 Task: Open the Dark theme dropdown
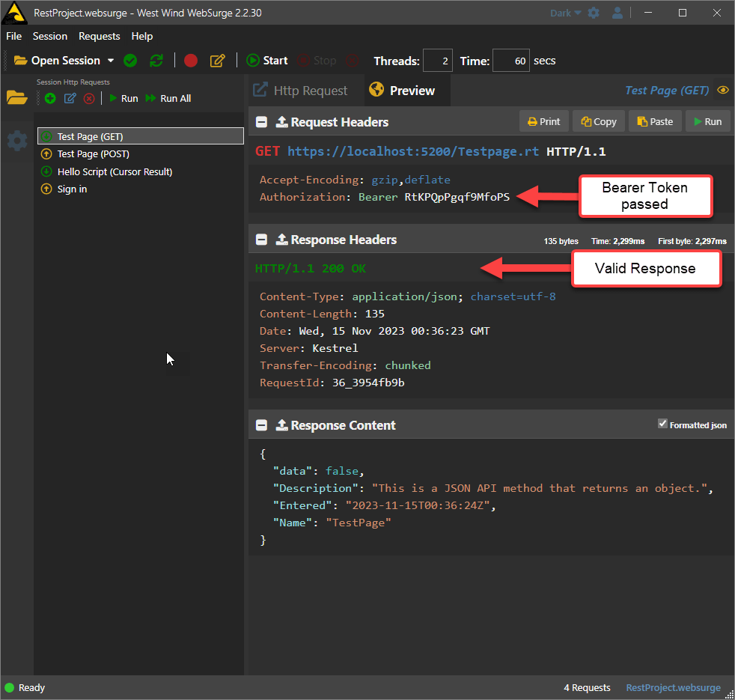pos(565,13)
